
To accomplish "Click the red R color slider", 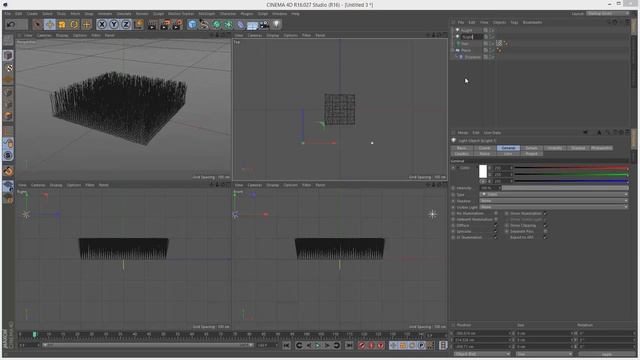I will point(571,168).
